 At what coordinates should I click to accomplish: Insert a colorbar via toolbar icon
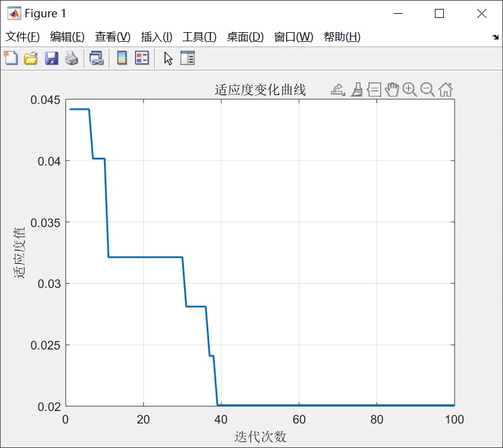122,59
